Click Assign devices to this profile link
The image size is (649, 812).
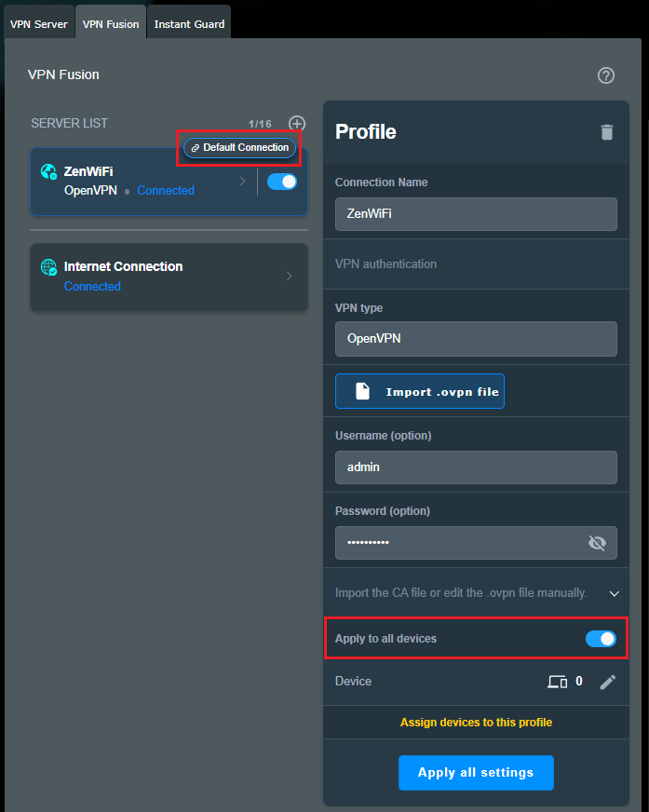(x=476, y=723)
